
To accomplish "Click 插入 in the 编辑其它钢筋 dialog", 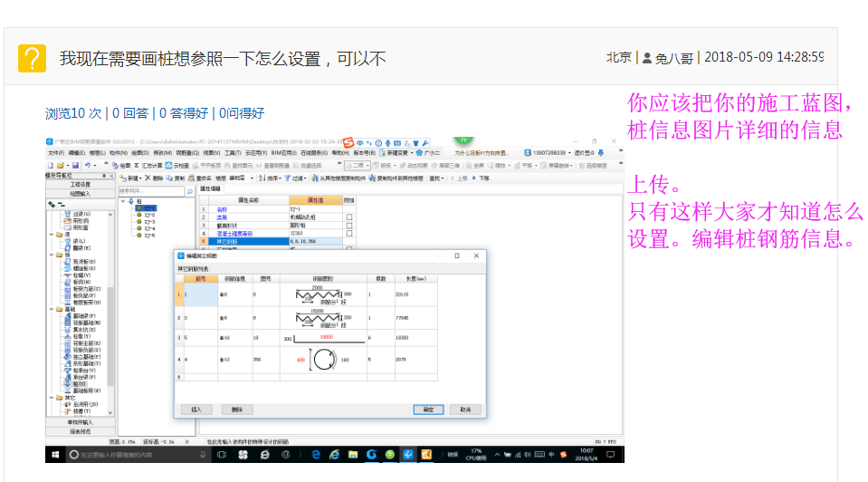I will tap(196, 410).
